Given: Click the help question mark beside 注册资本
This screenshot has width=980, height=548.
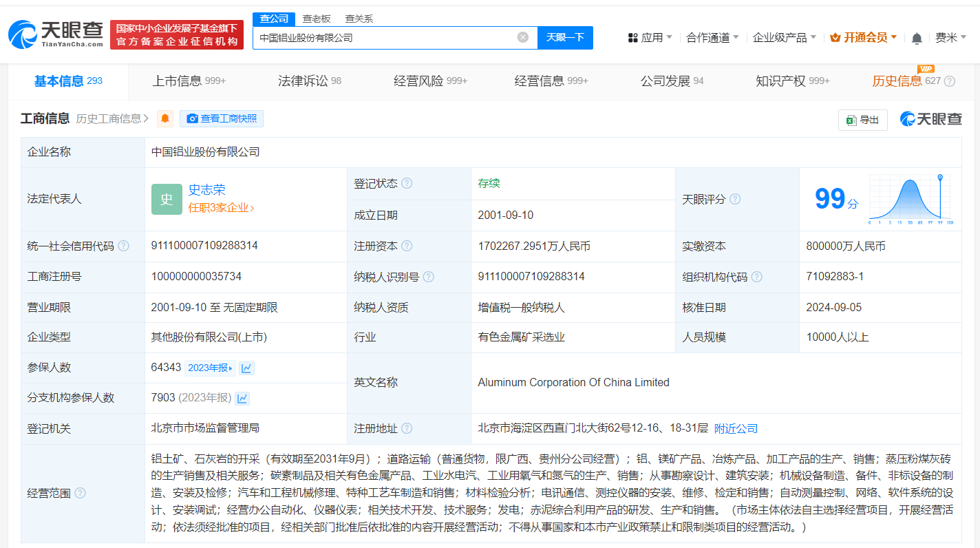Looking at the screenshot, I should coord(406,246).
